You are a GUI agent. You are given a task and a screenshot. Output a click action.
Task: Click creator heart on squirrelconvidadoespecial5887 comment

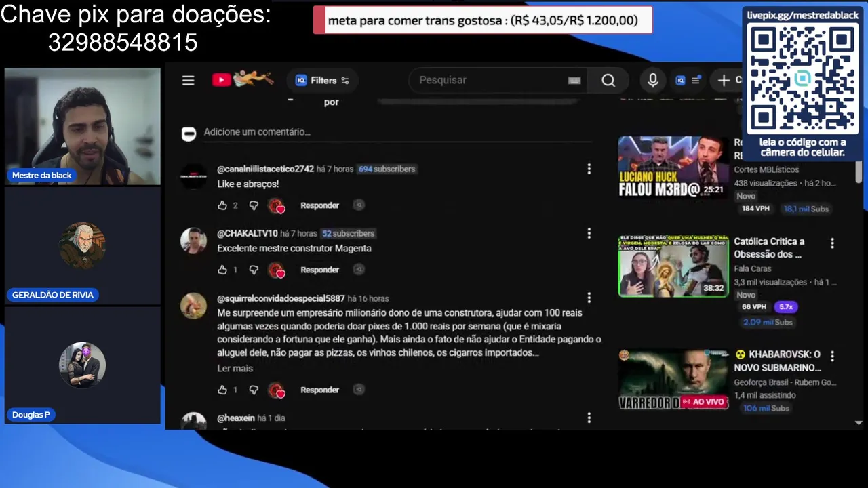pyautogui.click(x=276, y=390)
